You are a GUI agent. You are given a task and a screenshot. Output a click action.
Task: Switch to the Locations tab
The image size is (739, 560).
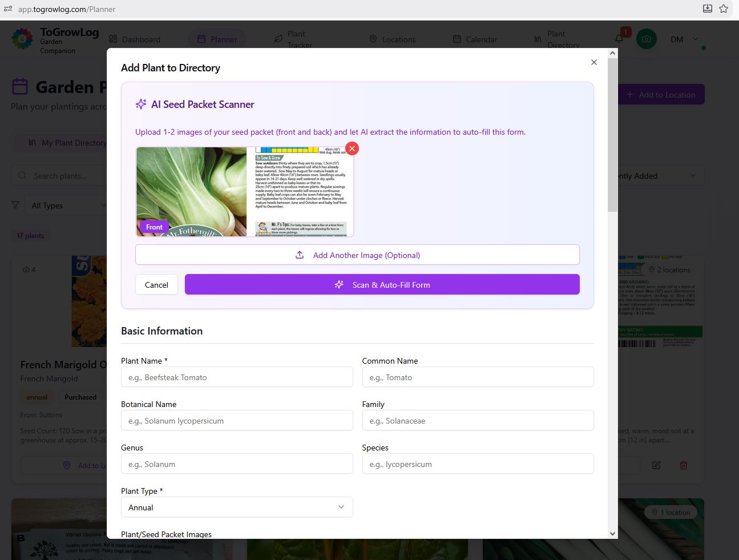pos(393,39)
